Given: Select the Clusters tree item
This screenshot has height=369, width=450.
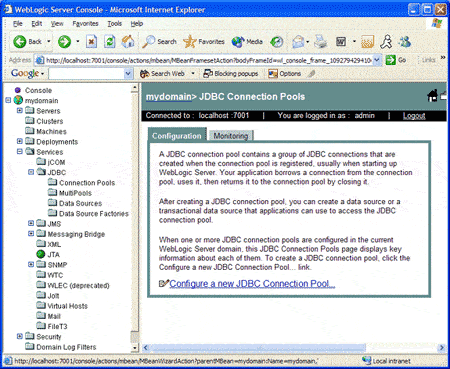Looking at the screenshot, I should pos(50,121).
